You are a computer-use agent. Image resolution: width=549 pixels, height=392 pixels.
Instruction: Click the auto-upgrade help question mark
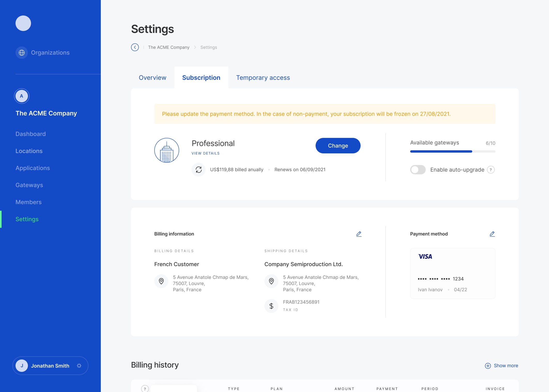491,170
